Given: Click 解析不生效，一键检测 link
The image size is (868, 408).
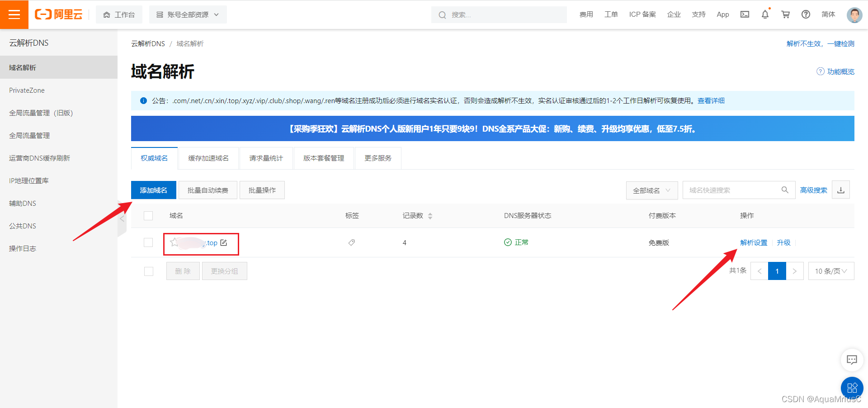Looking at the screenshot, I should pyautogui.click(x=821, y=43).
